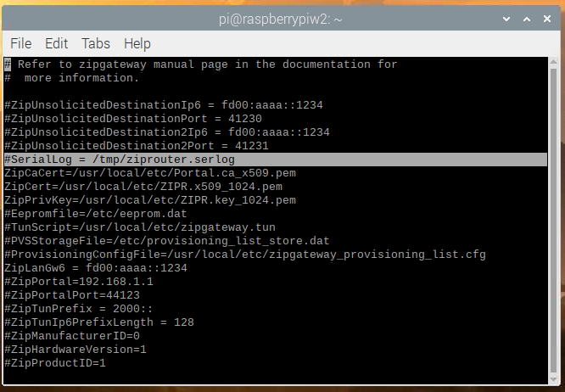Click the #ZipTunIp6PrefixLength = 128 line

(x=99, y=322)
